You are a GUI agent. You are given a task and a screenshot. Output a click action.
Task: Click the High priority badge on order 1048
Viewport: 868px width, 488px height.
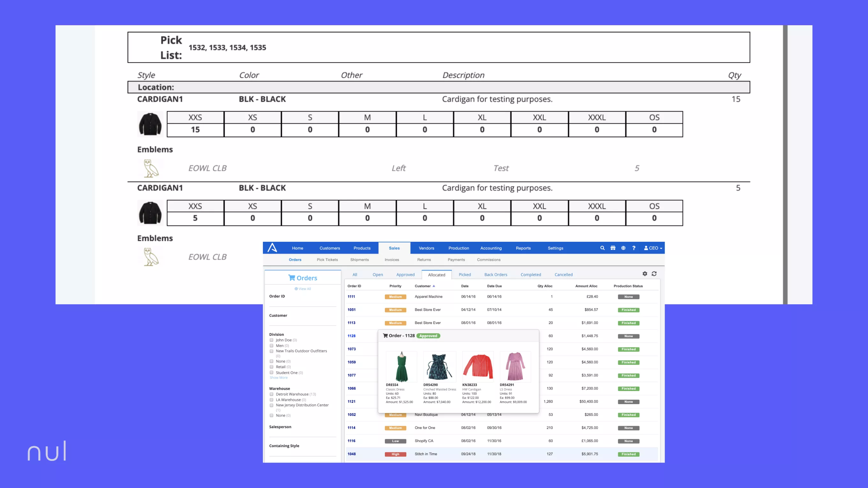(x=395, y=454)
